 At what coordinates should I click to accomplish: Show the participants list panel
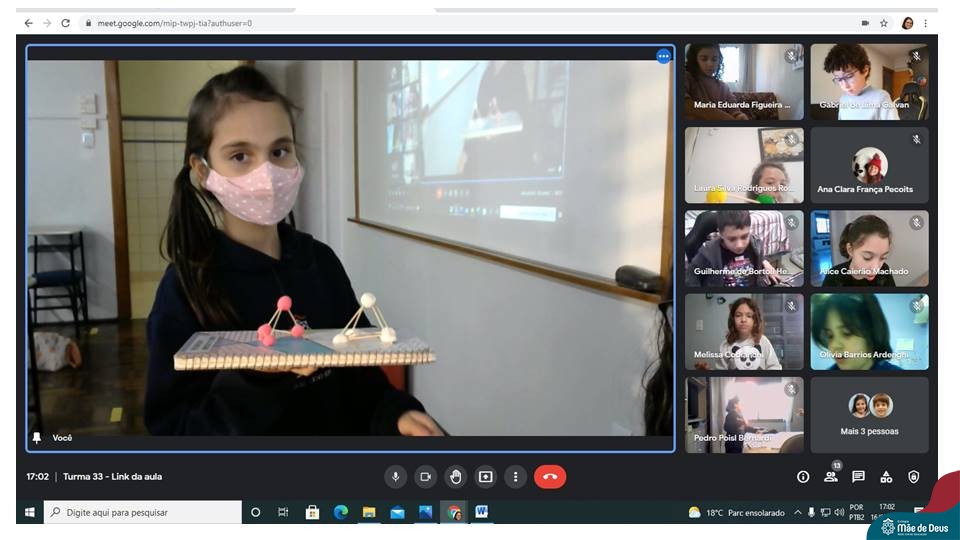click(830, 477)
